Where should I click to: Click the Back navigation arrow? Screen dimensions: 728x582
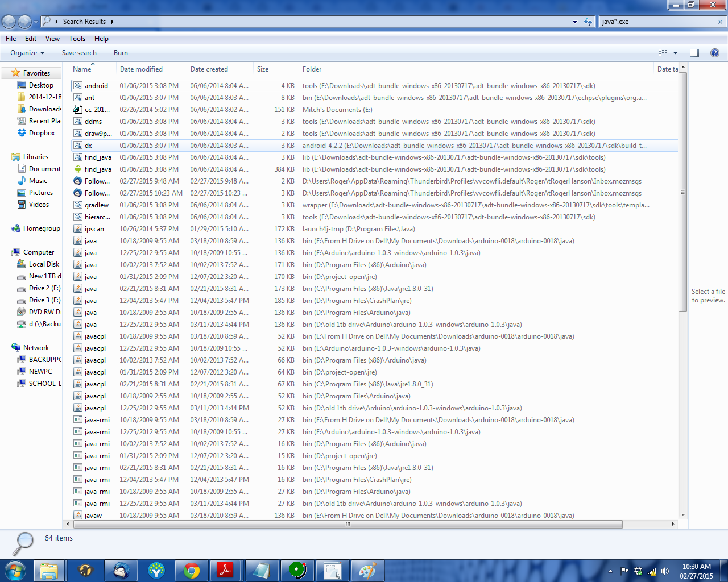click(9, 22)
